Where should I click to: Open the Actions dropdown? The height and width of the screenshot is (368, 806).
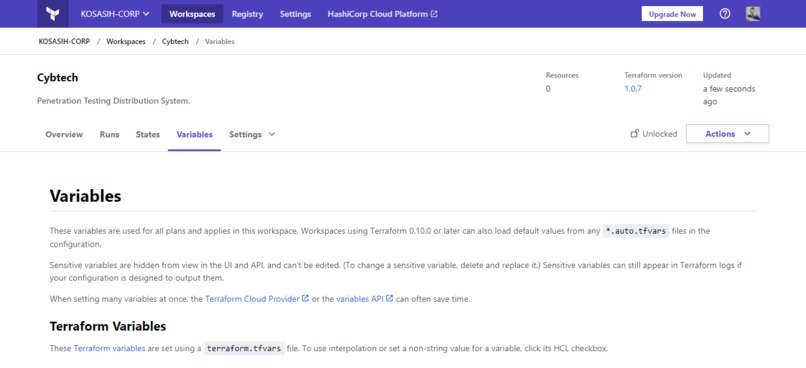727,134
